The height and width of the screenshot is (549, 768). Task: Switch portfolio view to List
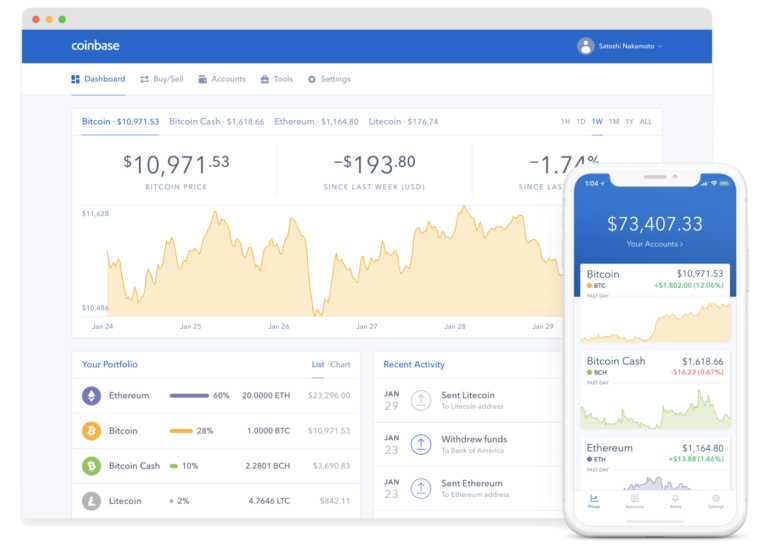coord(318,364)
